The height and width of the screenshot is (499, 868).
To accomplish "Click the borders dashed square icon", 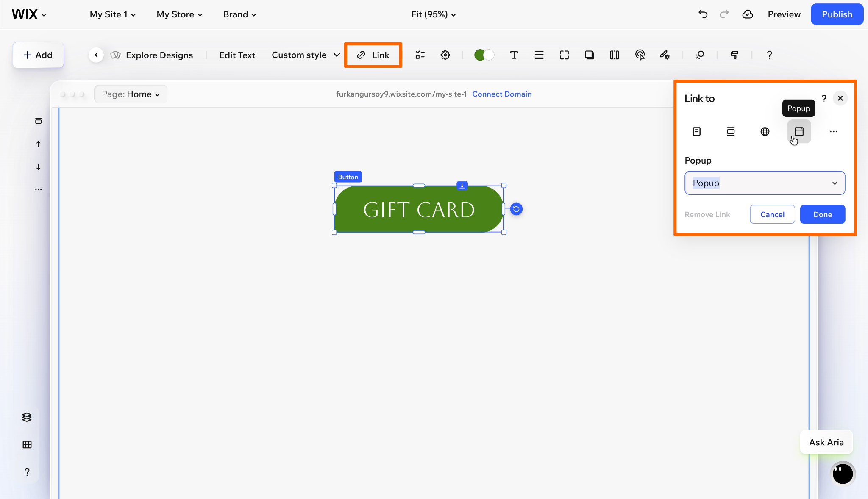I will [564, 55].
